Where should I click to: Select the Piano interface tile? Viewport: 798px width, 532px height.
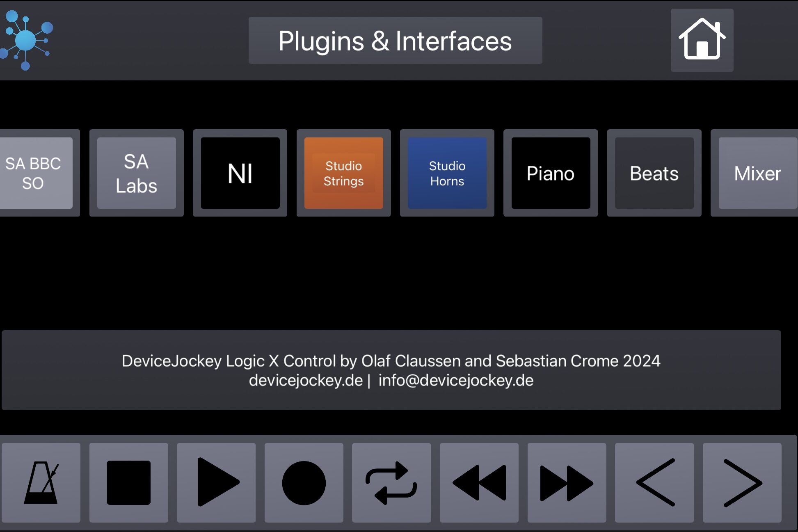pyautogui.click(x=550, y=173)
